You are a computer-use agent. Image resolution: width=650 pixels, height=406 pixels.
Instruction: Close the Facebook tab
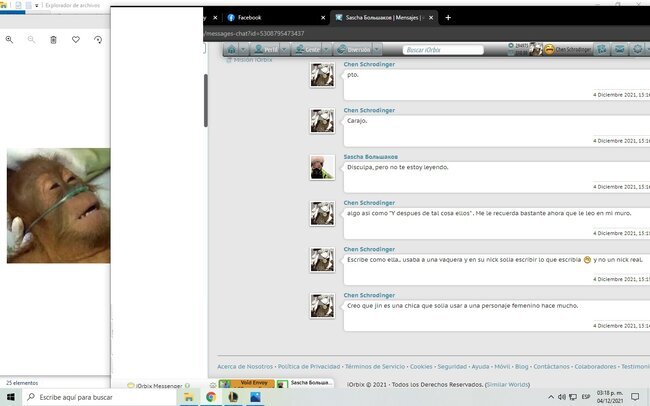pyautogui.click(x=323, y=18)
